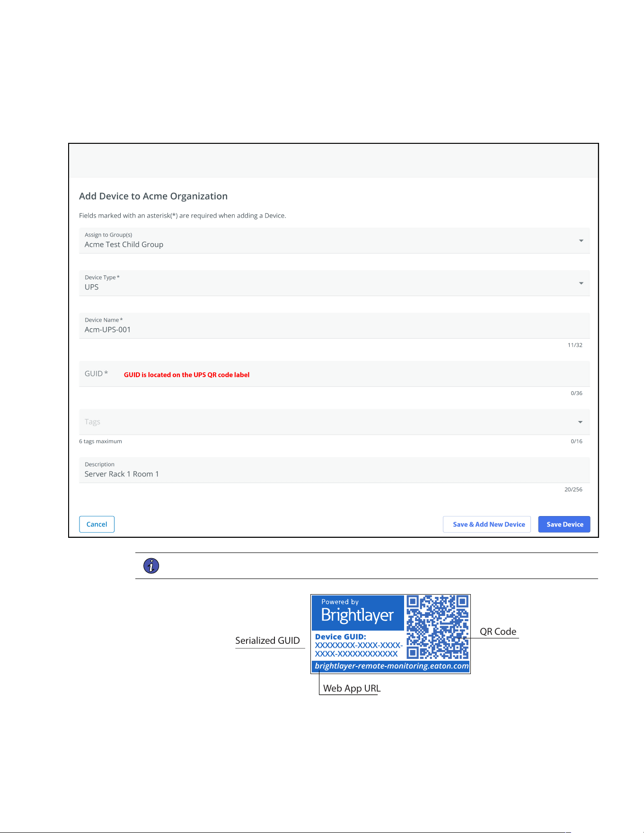Click the Serialized GUID callout label

[267, 640]
